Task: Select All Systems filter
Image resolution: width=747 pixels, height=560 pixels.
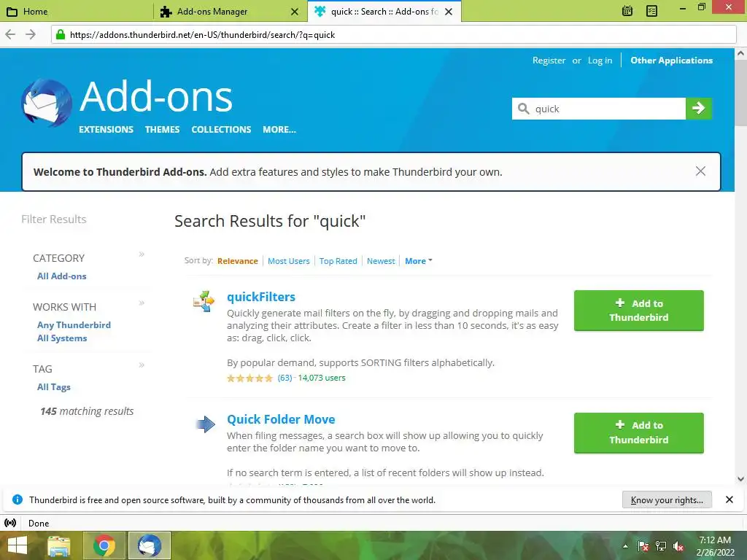Action: pos(62,338)
